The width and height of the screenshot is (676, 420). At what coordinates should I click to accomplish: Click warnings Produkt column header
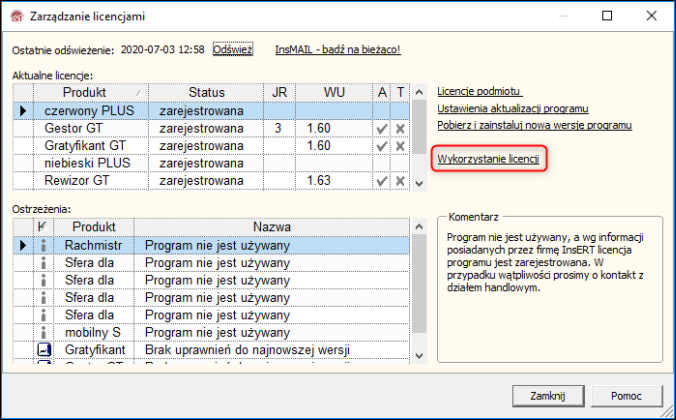tap(94, 227)
